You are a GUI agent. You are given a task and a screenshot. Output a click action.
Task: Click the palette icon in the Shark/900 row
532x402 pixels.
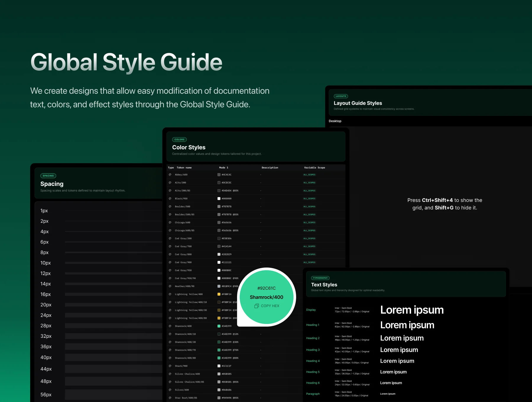[x=170, y=366]
